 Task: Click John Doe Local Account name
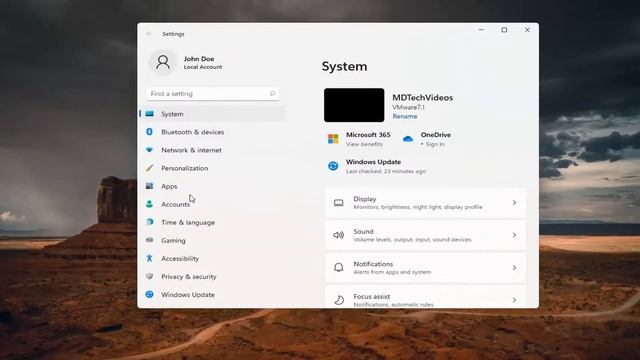point(203,62)
